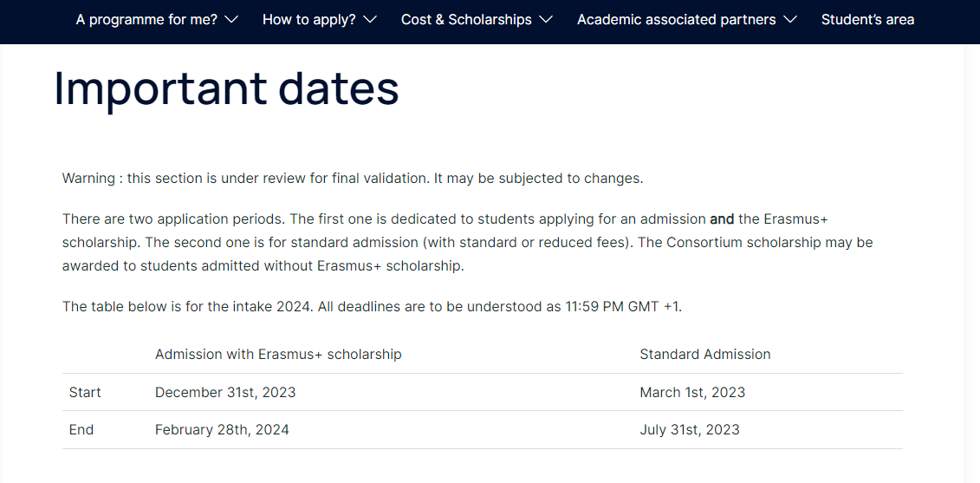Click the "Cost & Scholarships" menu item

tap(466, 19)
